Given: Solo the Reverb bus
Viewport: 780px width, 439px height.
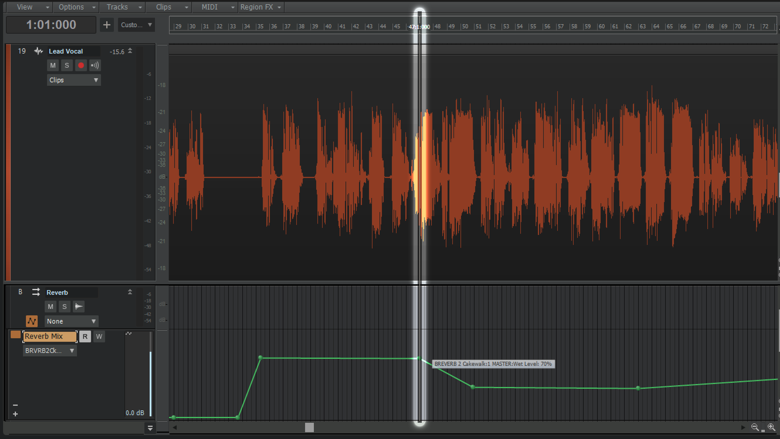Looking at the screenshot, I should (64, 307).
